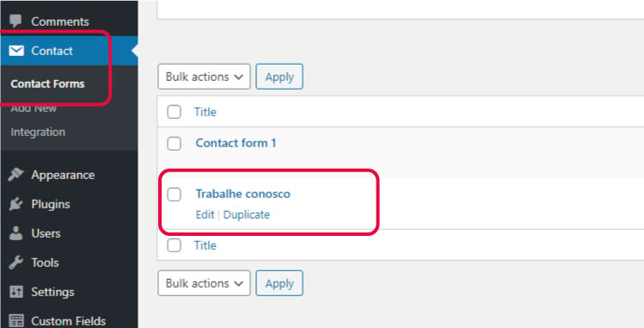Click the Contact envelope icon
This screenshot has width=644, height=328.
16,51
